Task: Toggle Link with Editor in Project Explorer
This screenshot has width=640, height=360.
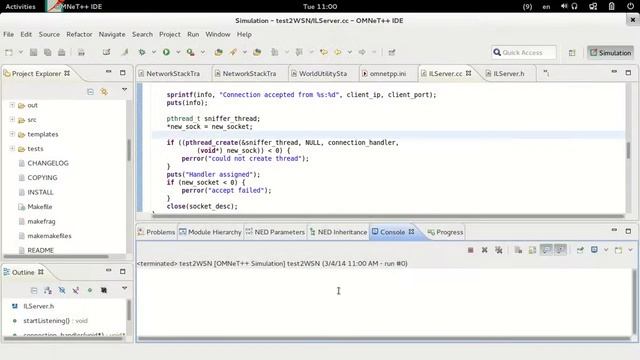Action: pyautogui.click(x=104, y=92)
